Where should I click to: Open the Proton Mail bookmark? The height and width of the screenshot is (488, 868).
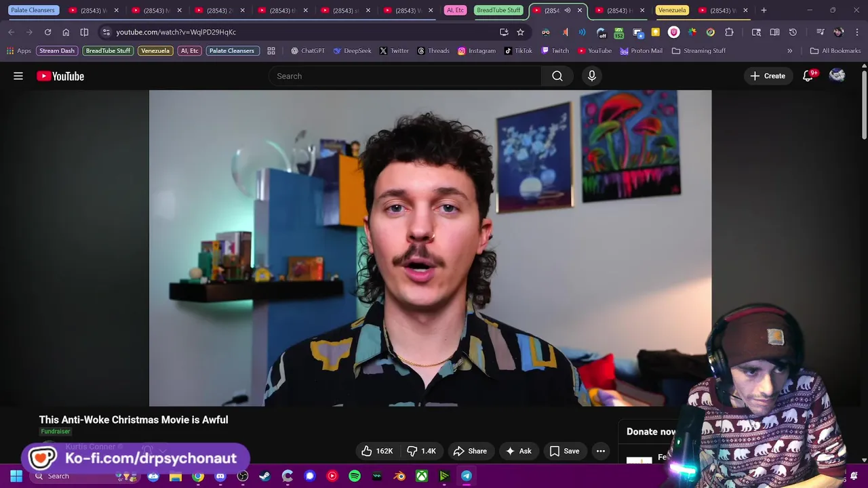pos(641,51)
